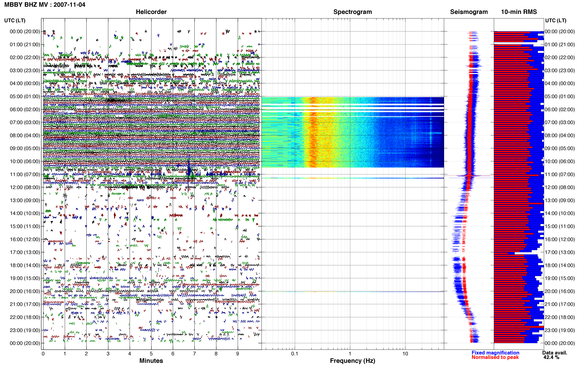Click left time label '05:00 (01:00)'
The height and width of the screenshot is (368, 588).
[x=25, y=96]
